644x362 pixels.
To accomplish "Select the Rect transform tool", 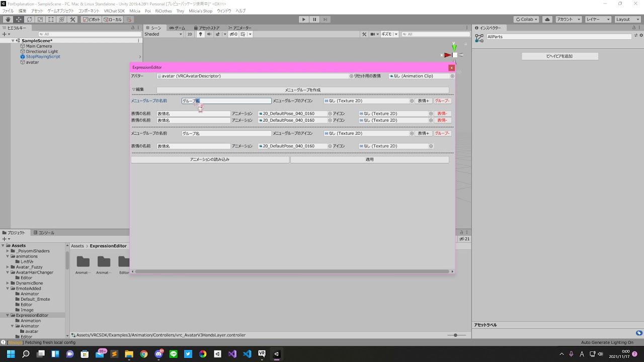I will tap(51, 20).
